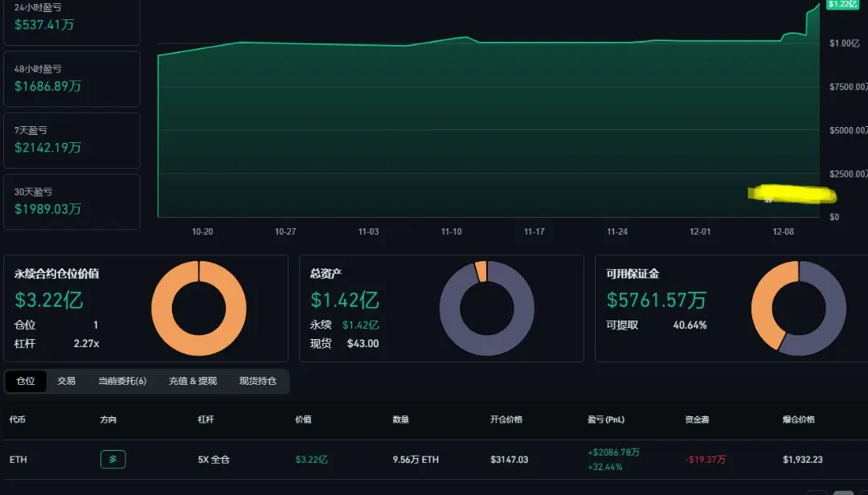Click ETH token name in positions table
The height and width of the screenshot is (495, 868).
click(18, 460)
